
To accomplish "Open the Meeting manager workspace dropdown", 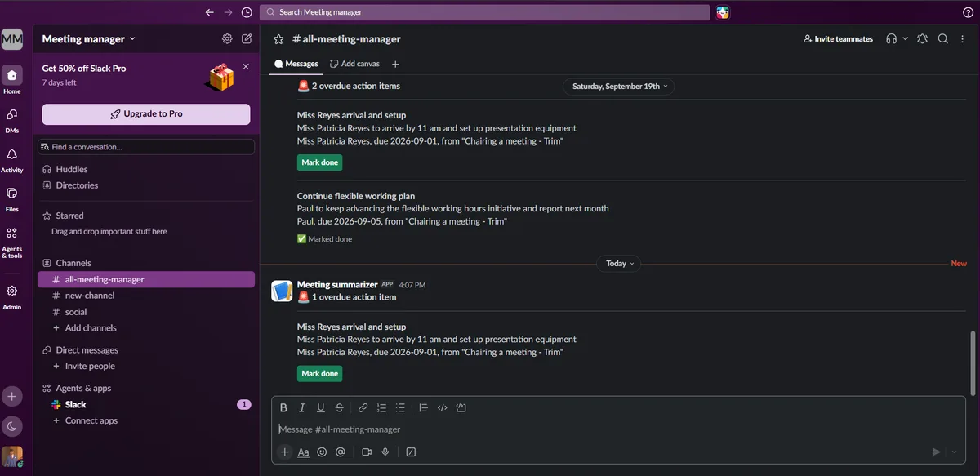I will tap(89, 38).
